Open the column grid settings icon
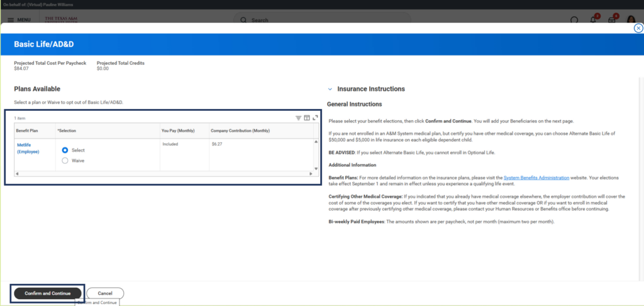Screen dimensions: 644x306 [x=307, y=118]
